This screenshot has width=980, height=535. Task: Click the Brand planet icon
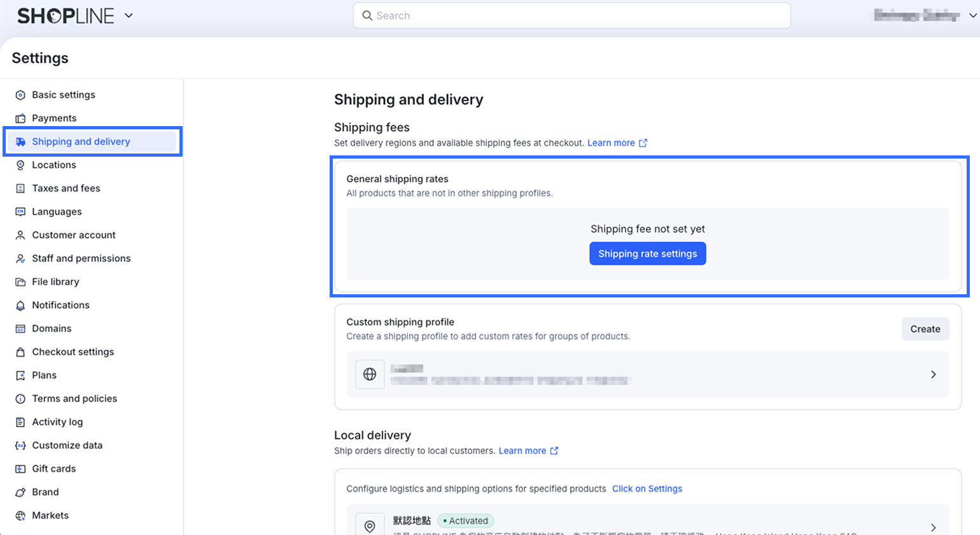pos(20,492)
